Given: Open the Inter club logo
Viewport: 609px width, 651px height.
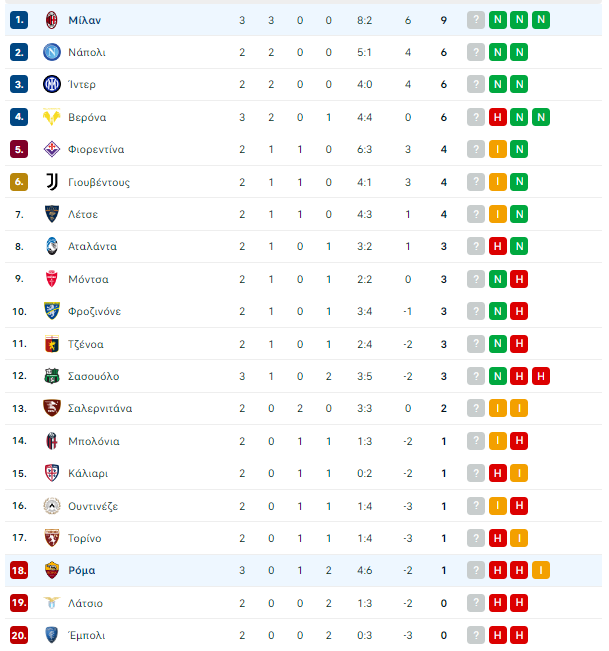Looking at the screenshot, I should pyautogui.click(x=51, y=84).
